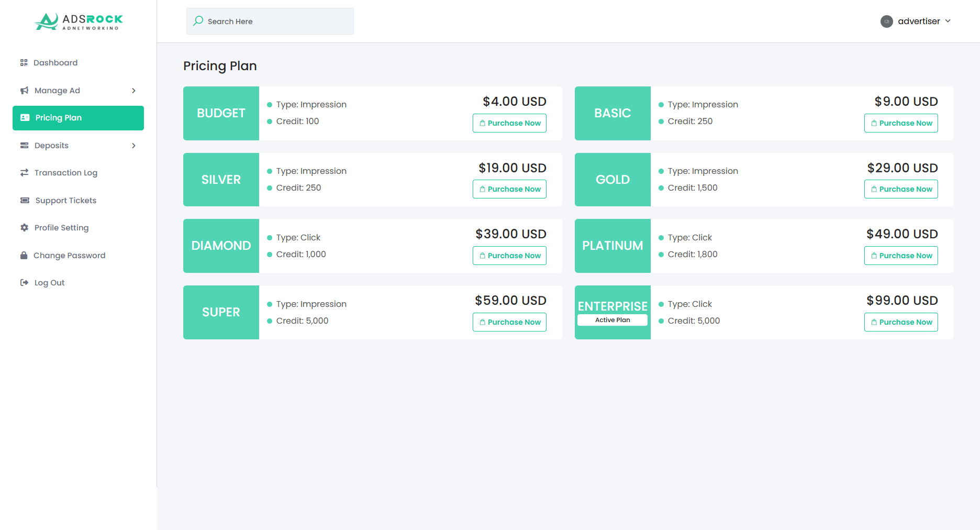Click the Profile Setting gear icon

tap(24, 227)
